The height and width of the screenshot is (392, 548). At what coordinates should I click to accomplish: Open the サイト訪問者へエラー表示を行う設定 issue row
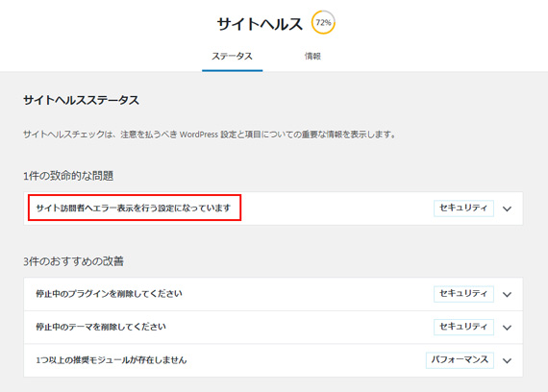(273, 208)
